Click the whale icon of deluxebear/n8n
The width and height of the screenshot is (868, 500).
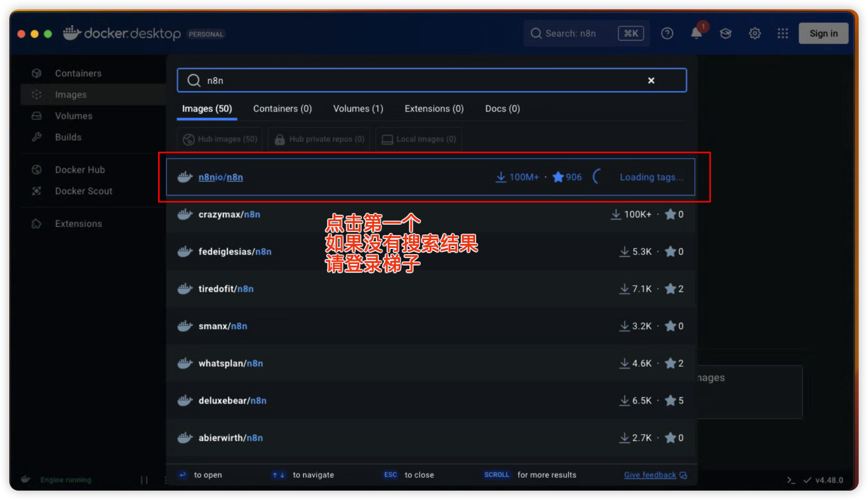(x=185, y=400)
